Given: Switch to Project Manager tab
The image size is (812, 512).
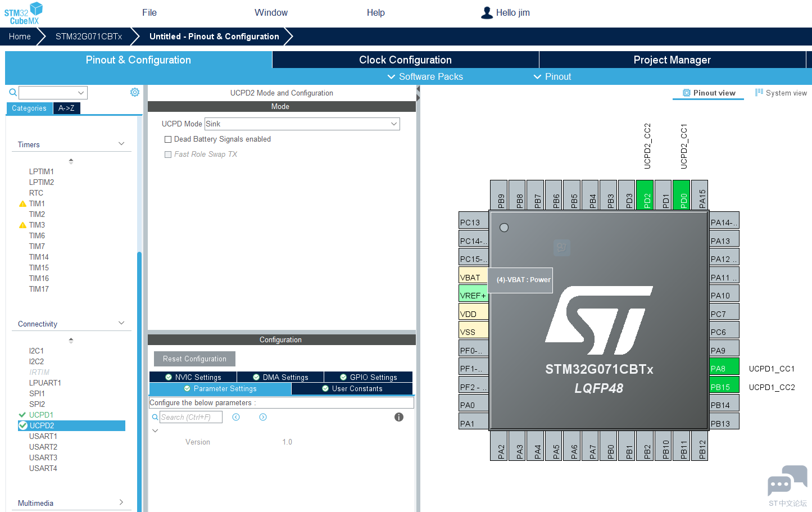Looking at the screenshot, I should [672, 60].
